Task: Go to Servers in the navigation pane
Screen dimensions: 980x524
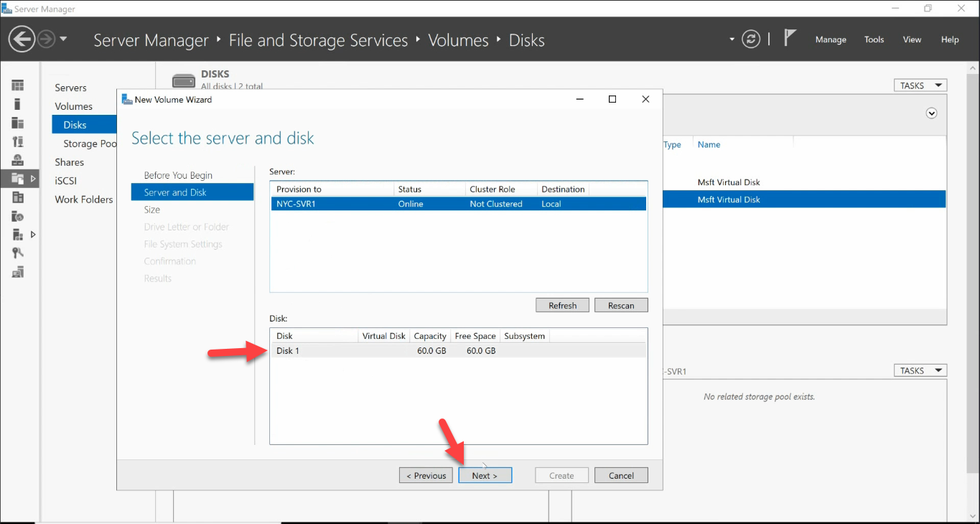Action: 70,88
